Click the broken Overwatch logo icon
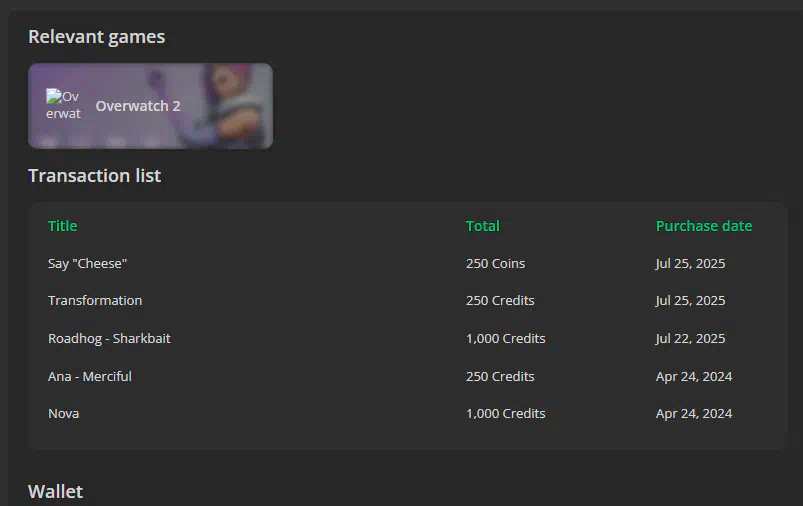The width and height of the screenshot is (803, 506). click(x=63, y=105)
